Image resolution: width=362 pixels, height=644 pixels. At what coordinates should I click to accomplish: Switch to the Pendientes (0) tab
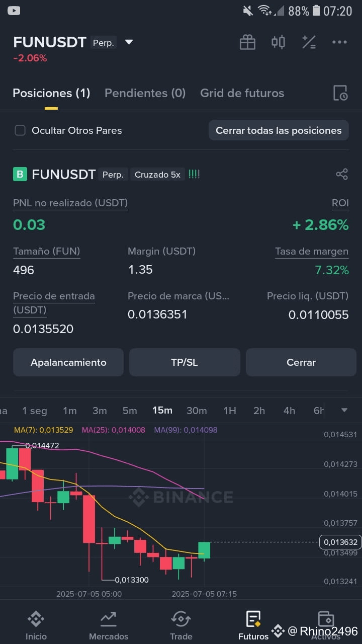pos(145,93)
